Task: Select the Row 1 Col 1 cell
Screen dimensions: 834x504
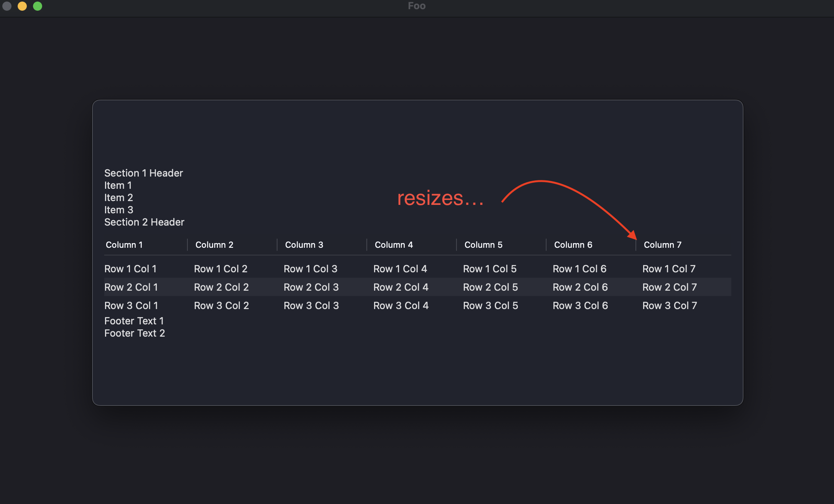Action: tap(130, 269)
